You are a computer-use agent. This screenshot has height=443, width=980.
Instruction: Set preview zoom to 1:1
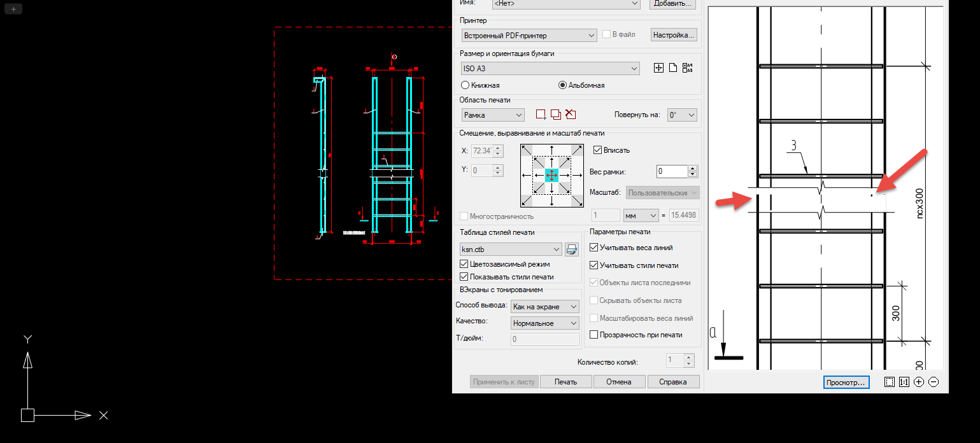coord(904,382)
